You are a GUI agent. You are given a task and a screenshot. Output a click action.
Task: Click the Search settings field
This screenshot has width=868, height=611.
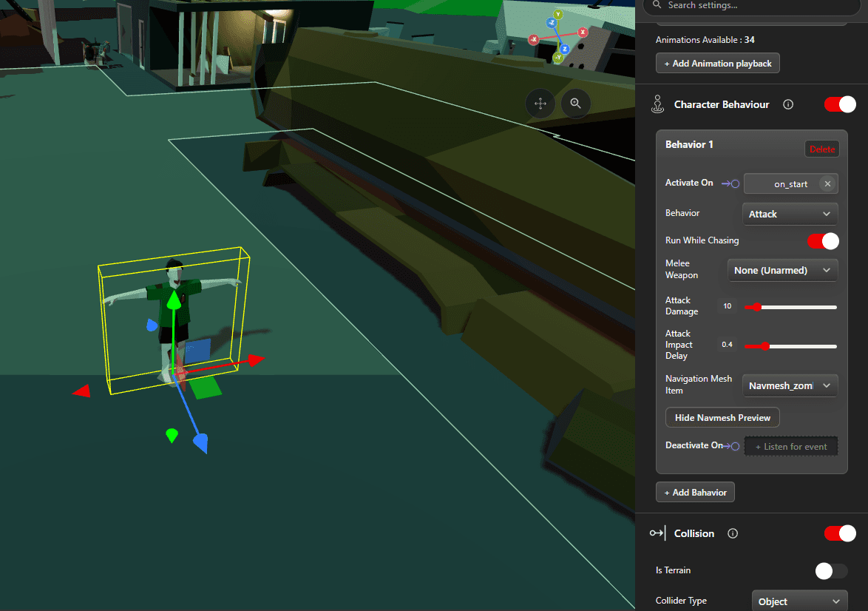point(751,6)
